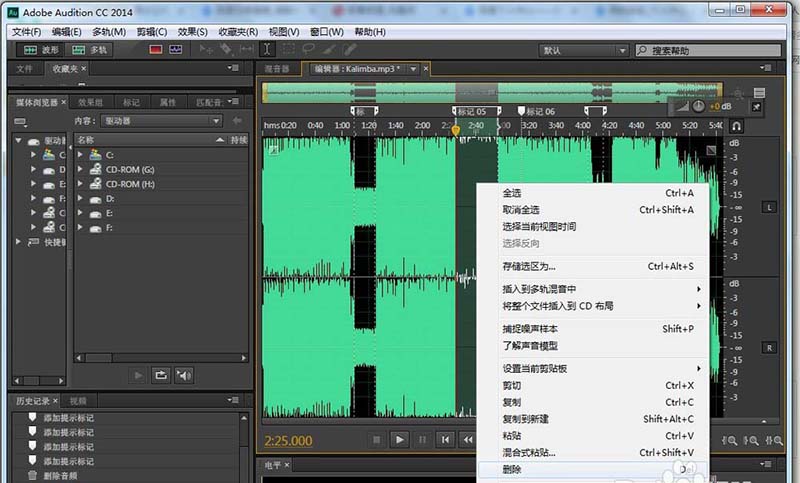Move playhead to previous marker

coord(445,439)
